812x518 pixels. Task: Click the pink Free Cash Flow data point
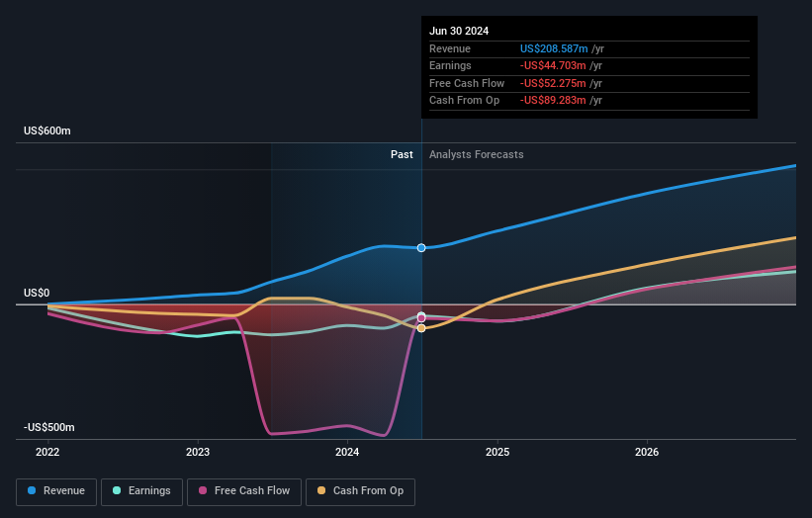421,317
